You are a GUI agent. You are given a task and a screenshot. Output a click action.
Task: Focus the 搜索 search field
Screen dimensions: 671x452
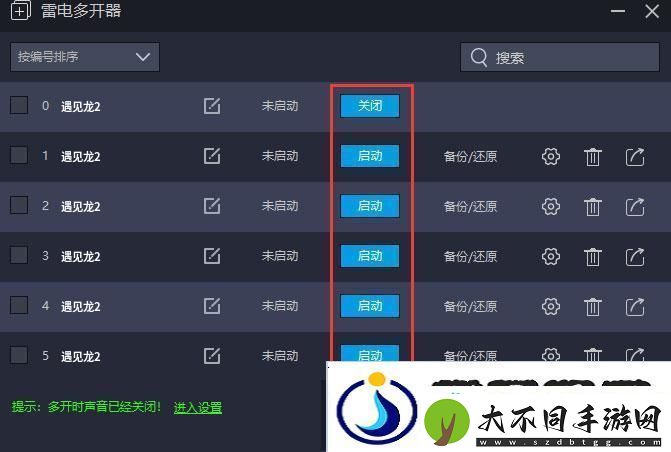(560, 57)
